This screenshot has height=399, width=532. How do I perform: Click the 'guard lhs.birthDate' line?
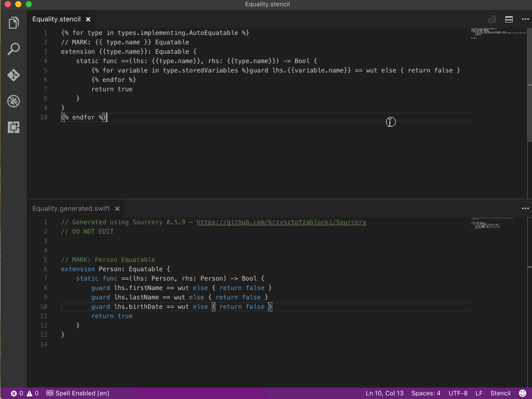[182, 307]
